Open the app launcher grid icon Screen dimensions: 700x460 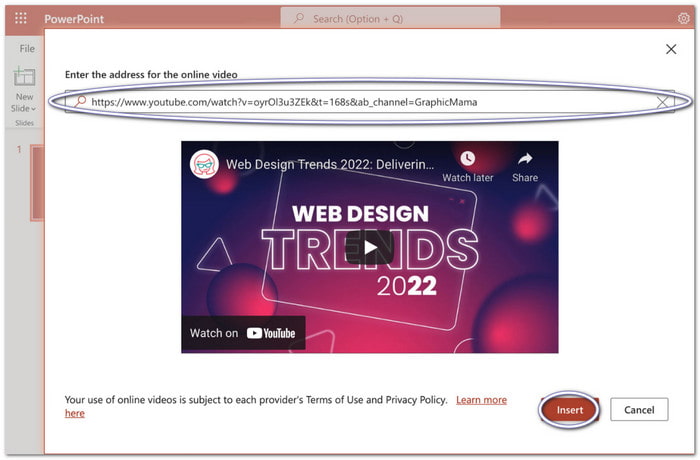21,18
